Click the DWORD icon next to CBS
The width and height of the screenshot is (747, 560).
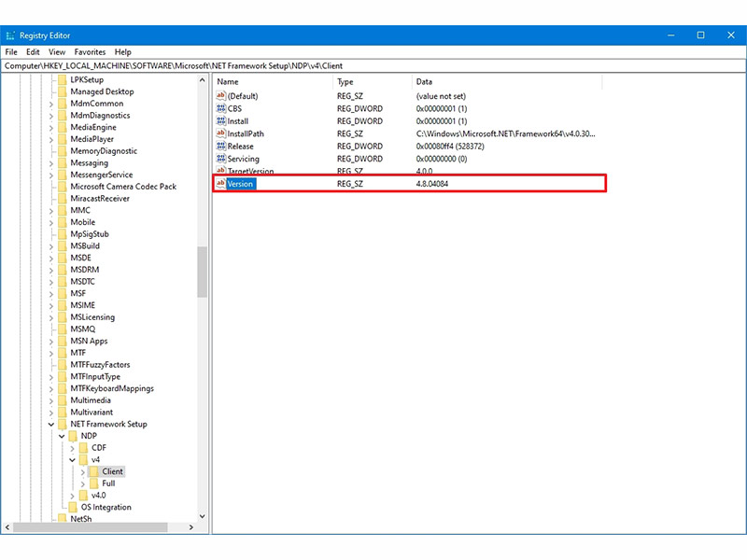[x=220, y=108]
